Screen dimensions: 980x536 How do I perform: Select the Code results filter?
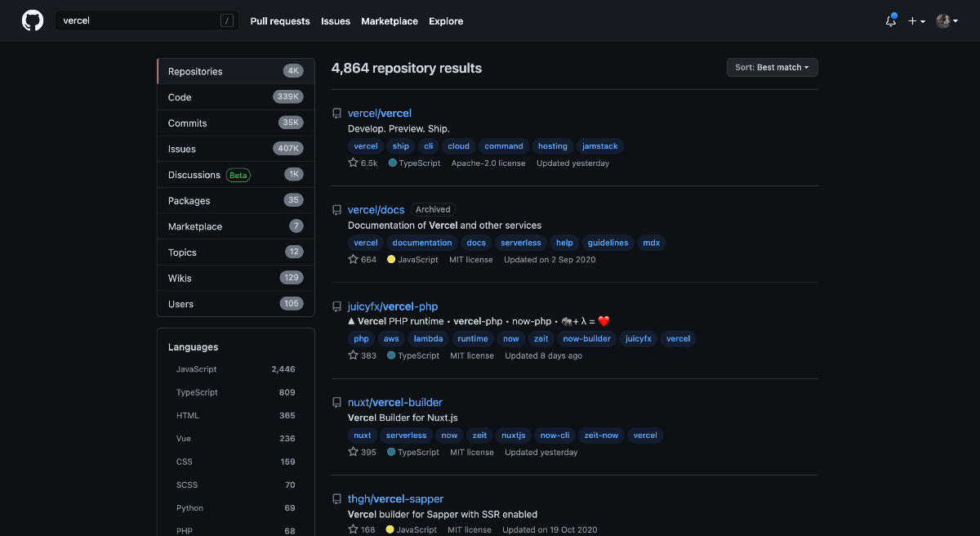point(235,97)
